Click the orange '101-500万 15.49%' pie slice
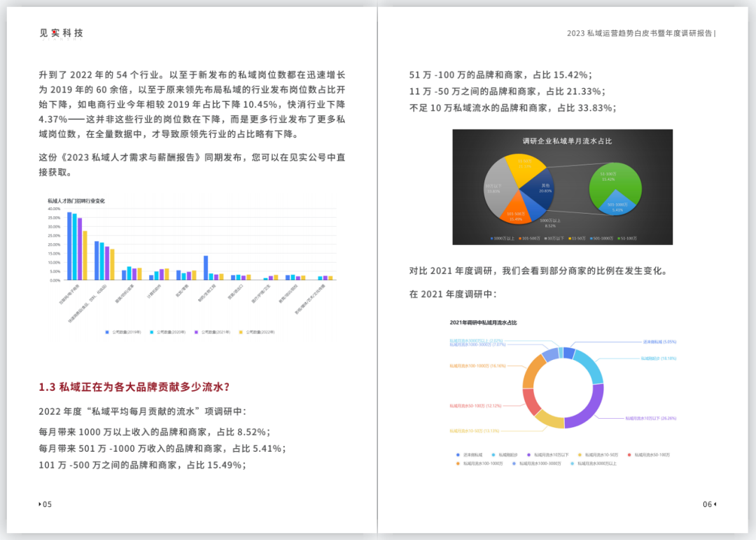The image size is (756, 540). 516,212
